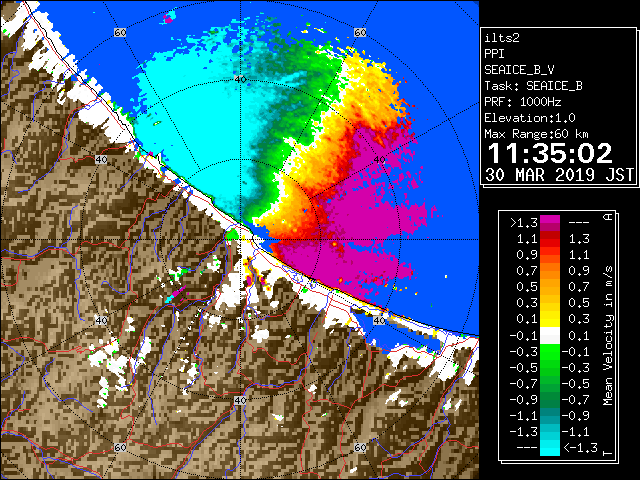
Task: Pick the bright green swatch in legend
Action: point(550,354)
